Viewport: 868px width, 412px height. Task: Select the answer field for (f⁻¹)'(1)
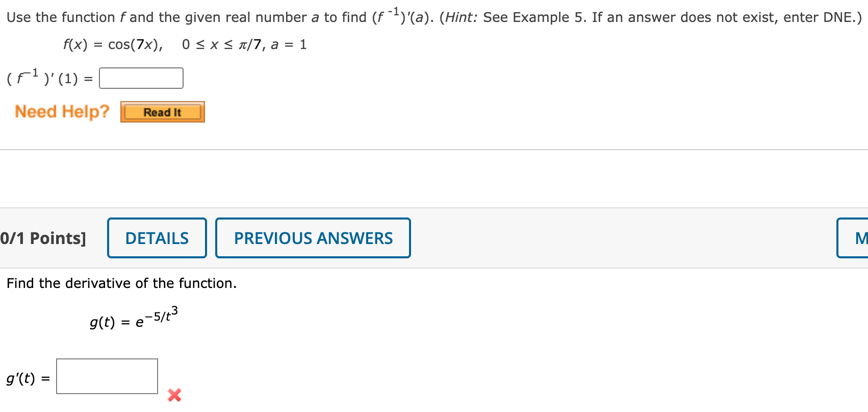tap(141, 78)
